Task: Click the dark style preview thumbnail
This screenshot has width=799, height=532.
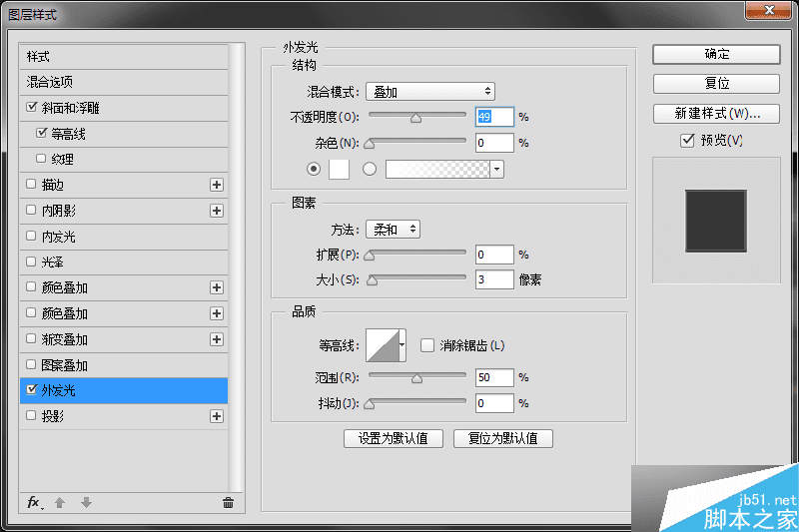Action: point(716,221)
